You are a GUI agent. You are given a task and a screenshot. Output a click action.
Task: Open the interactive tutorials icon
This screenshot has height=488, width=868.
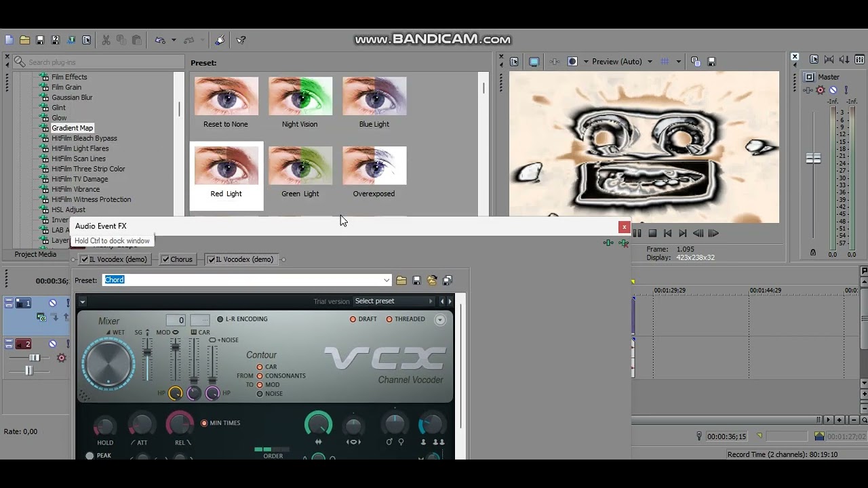pos(220,40)
